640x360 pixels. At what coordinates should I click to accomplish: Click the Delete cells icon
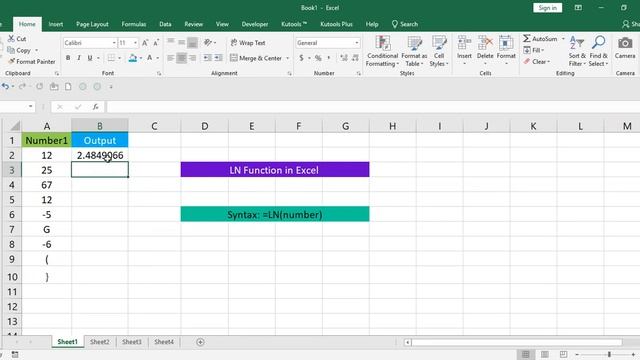[x=485, y=42]
